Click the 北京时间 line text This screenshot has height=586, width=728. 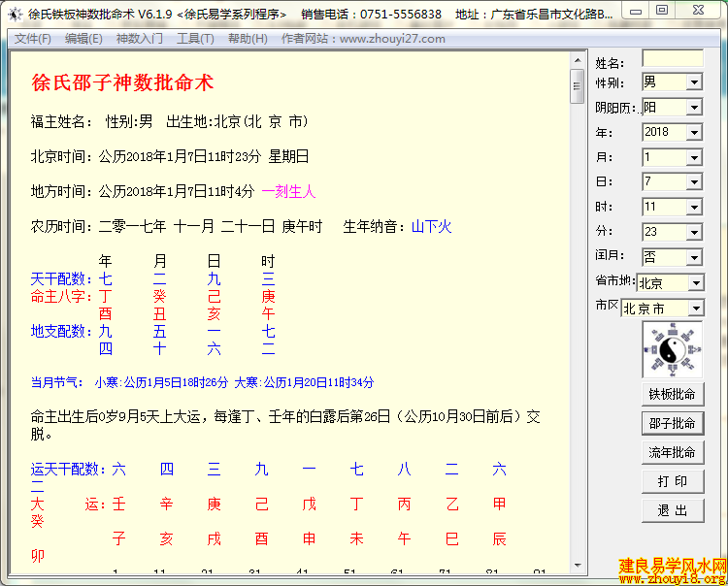coord(170,156)
